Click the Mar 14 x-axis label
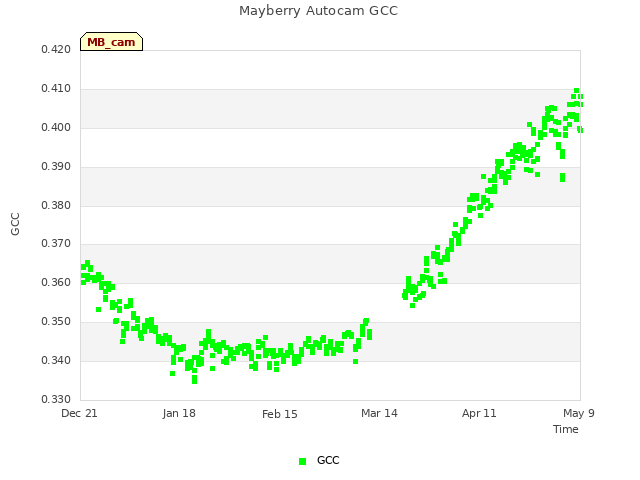Viewport: 640px width, 480px height. [379, 413]
